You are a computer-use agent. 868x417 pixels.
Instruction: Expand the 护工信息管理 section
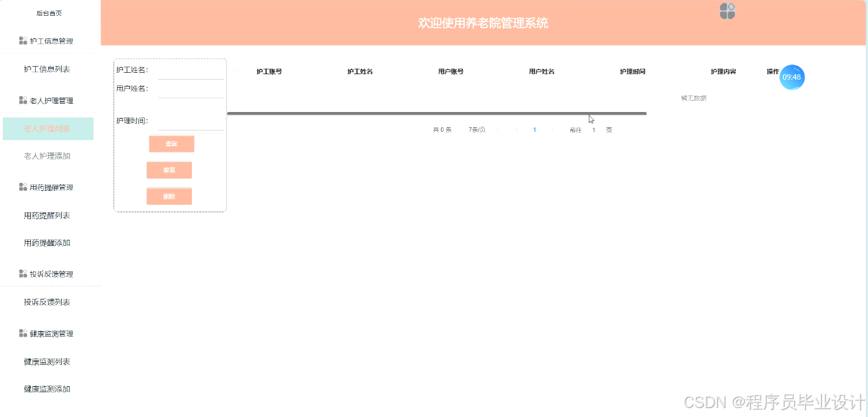click(x=50, y=41)
